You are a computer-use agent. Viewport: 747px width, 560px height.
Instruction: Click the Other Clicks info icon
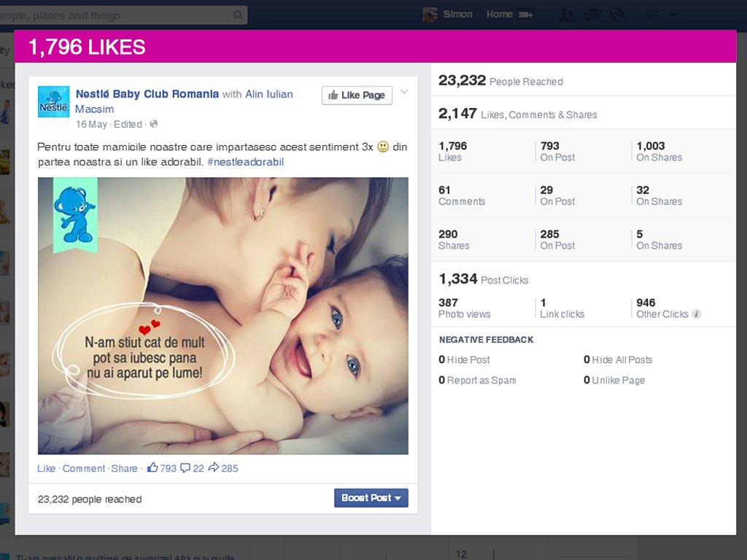697,314
